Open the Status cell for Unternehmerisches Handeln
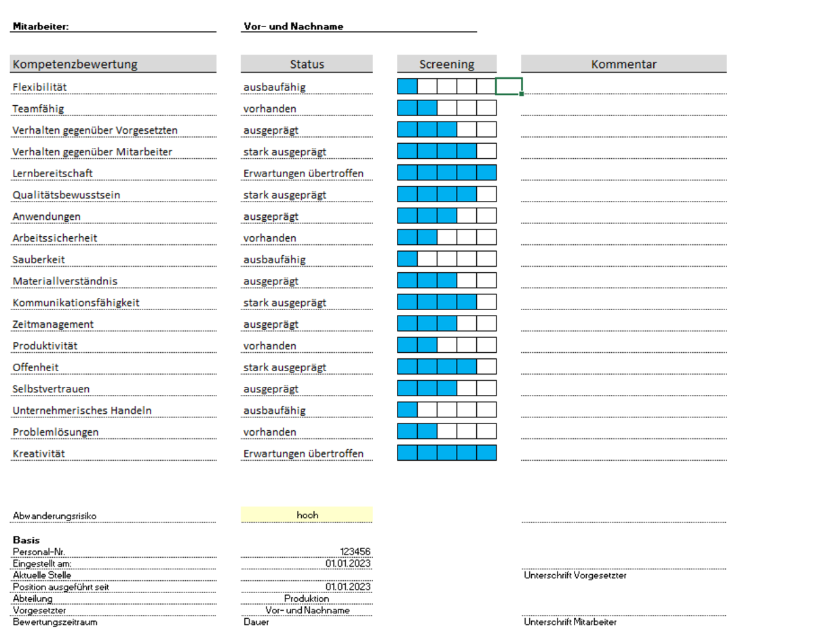The image size is (814, 644). pyautogui.click(x=306, y=411)
